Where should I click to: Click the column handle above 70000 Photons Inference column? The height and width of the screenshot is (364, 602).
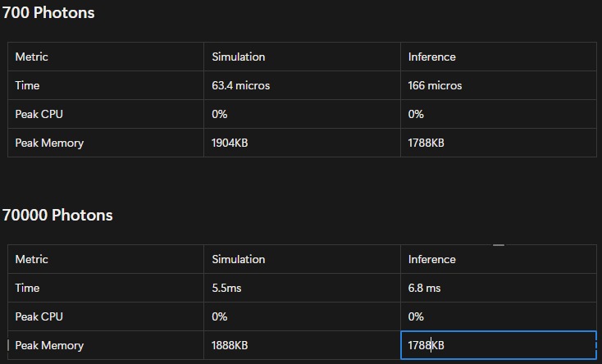pos(499,244)
